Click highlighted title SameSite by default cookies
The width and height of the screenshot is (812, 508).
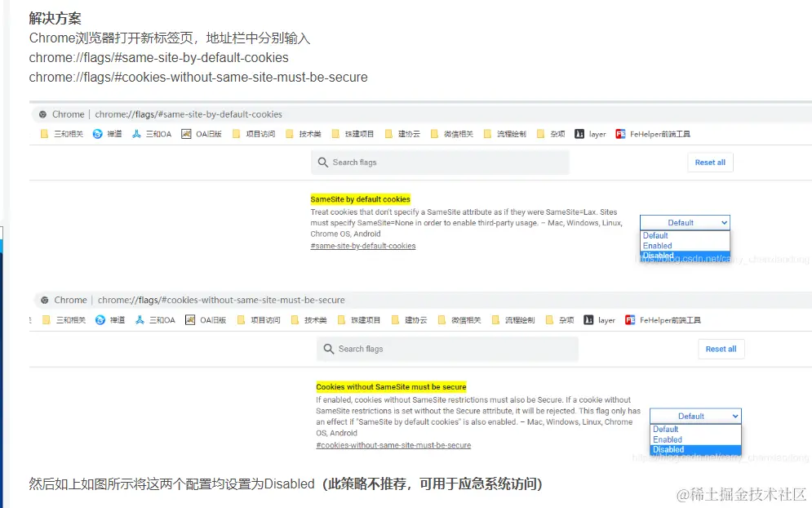tap(361, 199)
